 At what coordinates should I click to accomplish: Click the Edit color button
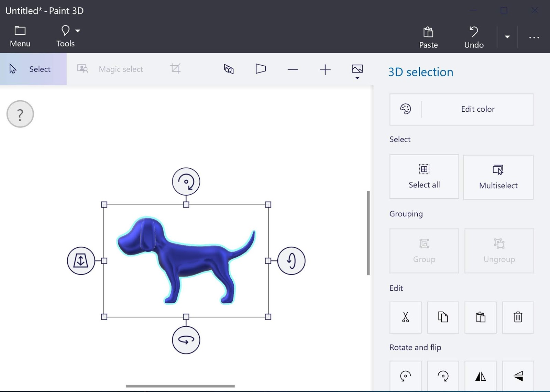477,109
